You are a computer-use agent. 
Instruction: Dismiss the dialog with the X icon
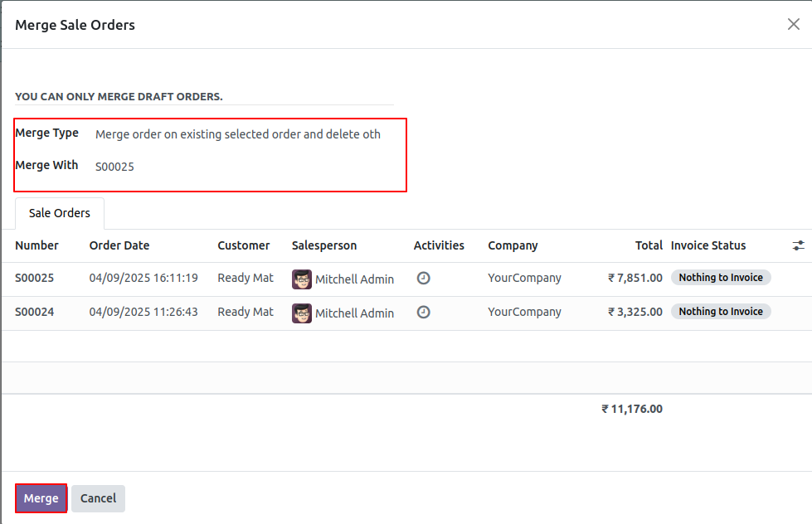coord(793,24)
